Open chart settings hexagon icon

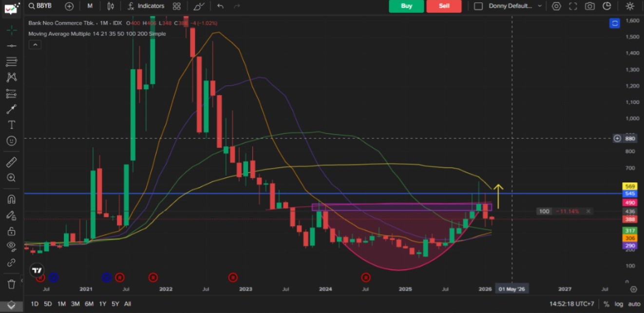pos(557,6)
